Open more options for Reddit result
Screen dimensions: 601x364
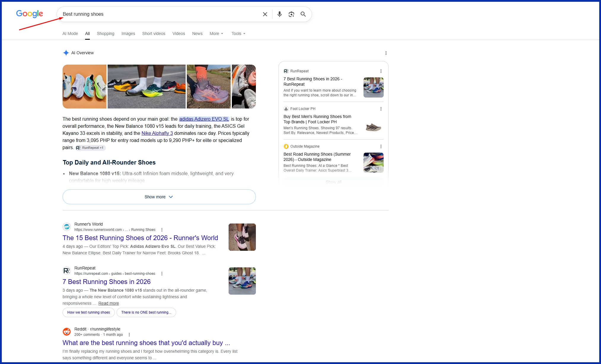(x=129, y=335)
